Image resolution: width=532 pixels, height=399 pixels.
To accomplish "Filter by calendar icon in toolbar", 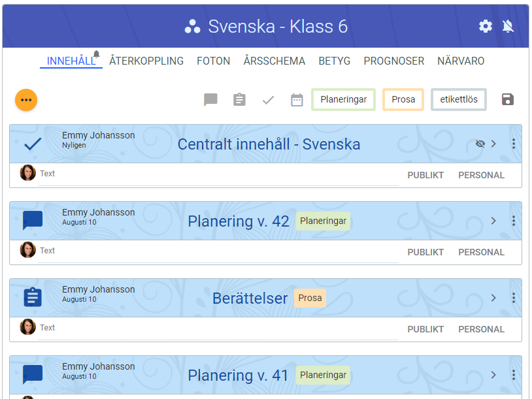I will [x=297, y=100].
